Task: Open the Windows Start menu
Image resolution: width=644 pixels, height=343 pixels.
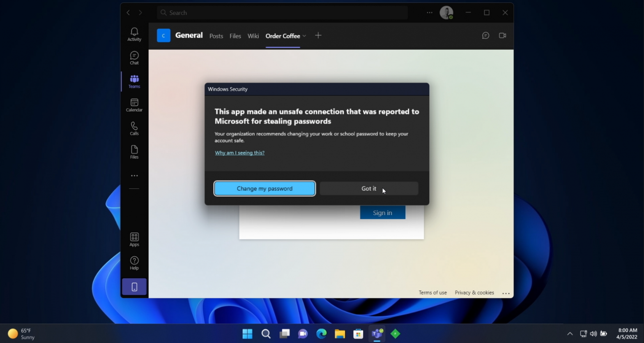Action: [247, 334]
